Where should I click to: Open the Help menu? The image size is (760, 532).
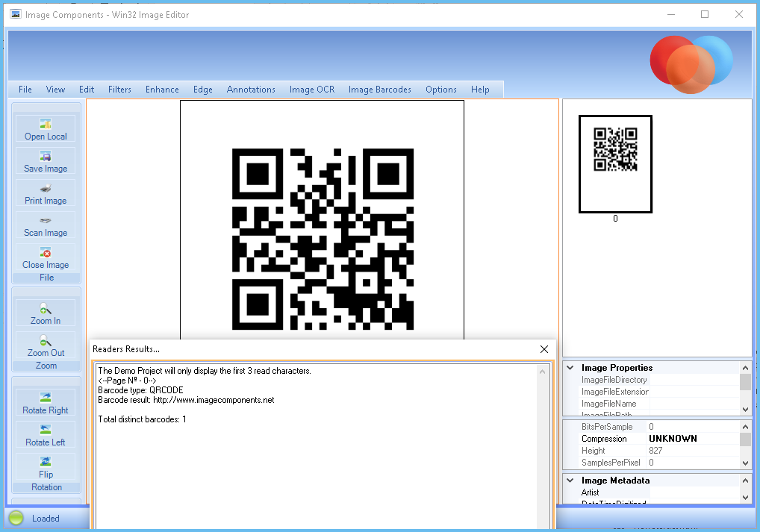coord(480,90)
